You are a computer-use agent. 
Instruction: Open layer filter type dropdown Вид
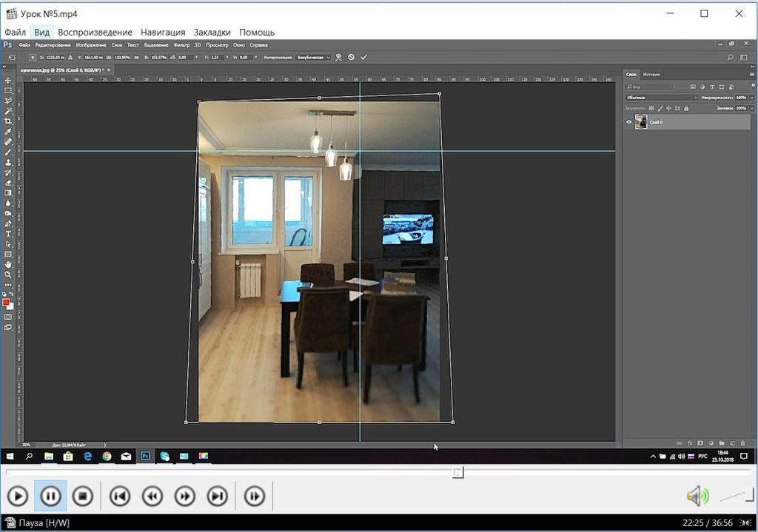[649, 87]
